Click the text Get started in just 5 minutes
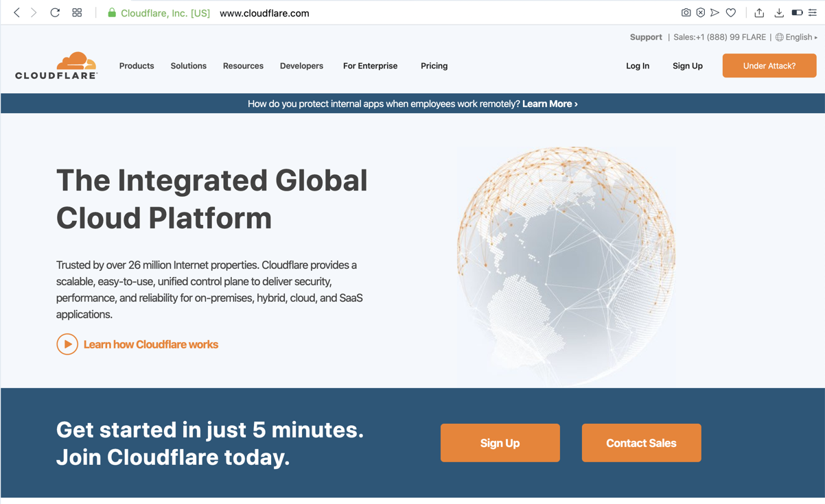 pos(210,430)
